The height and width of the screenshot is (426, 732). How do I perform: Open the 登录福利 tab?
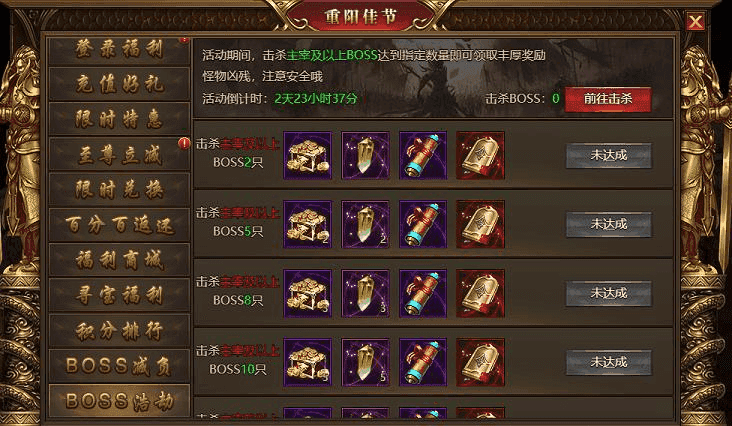119,49
